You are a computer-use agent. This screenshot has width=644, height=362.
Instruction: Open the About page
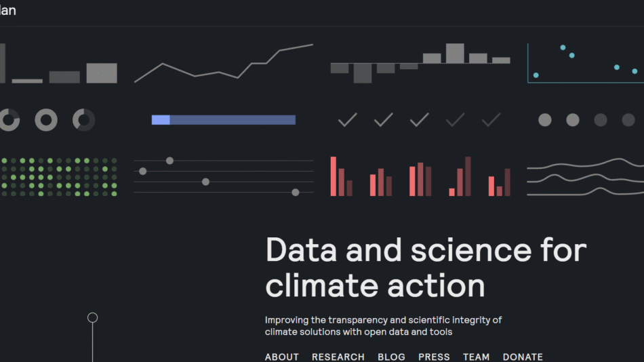pos(282,357)
